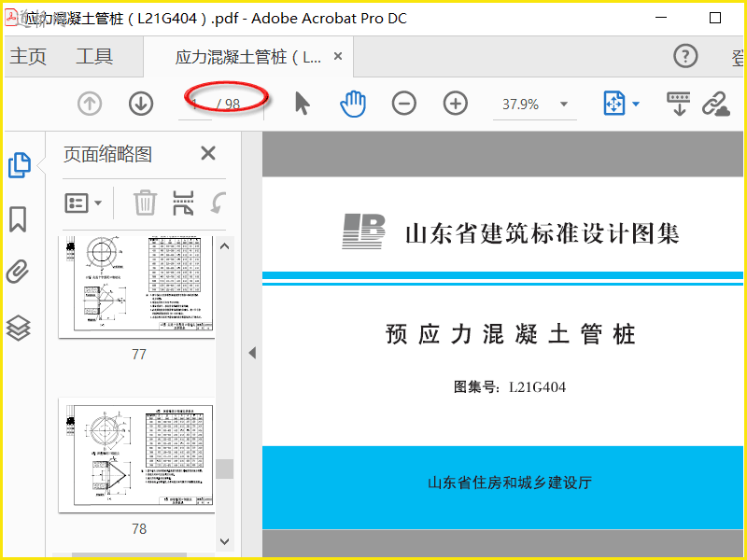Viewport: 747px width, 560px height.
Task: Go to next page arrow button
Action: [141, 104]
